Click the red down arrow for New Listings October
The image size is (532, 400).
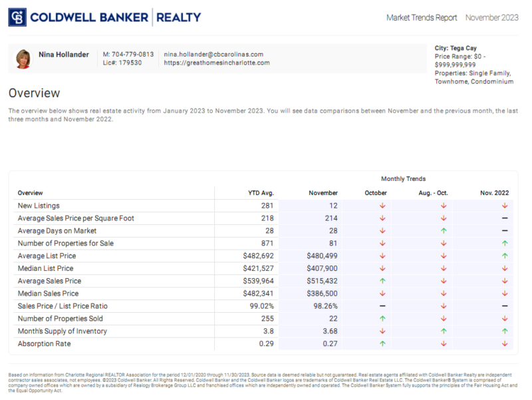click(x=382, y=206)
